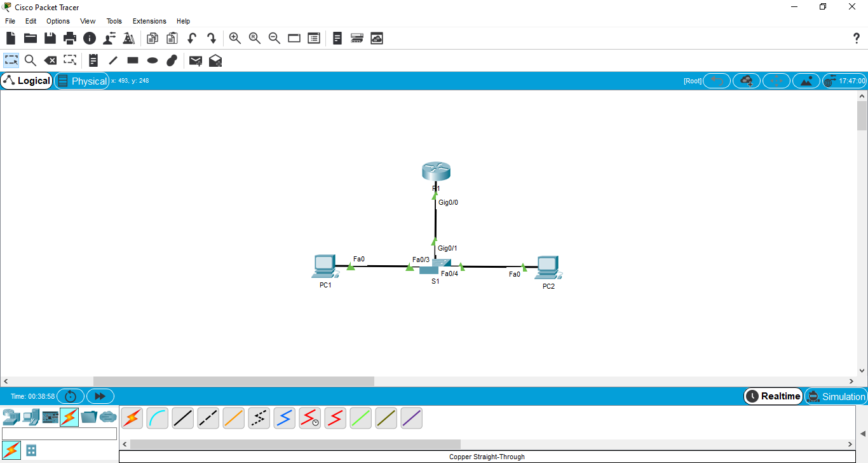Click the Power Cycle Devices button

tap(71, 396)
